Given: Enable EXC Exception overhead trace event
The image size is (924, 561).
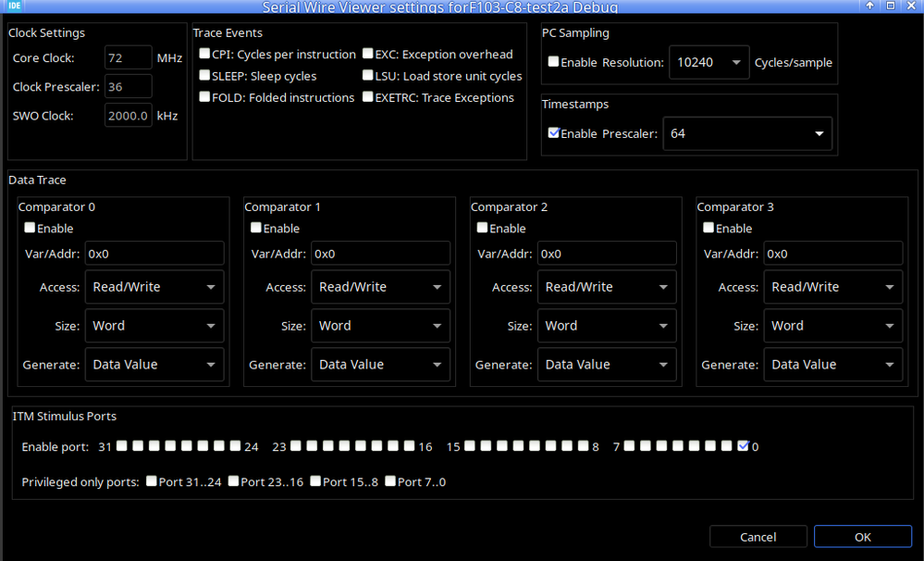Looking at the screenshot, I should [368, 54].
